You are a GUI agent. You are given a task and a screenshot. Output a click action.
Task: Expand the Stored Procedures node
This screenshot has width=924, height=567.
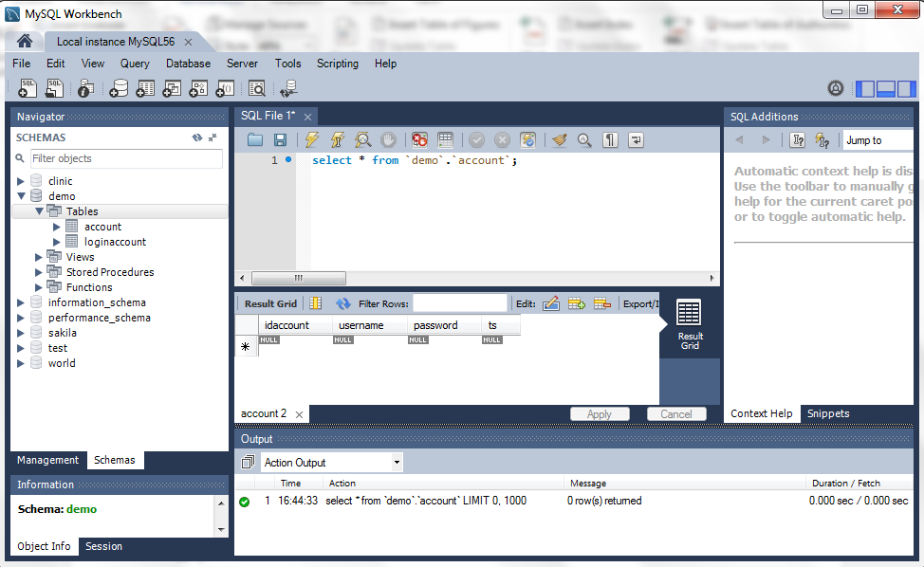coord(39,272)
